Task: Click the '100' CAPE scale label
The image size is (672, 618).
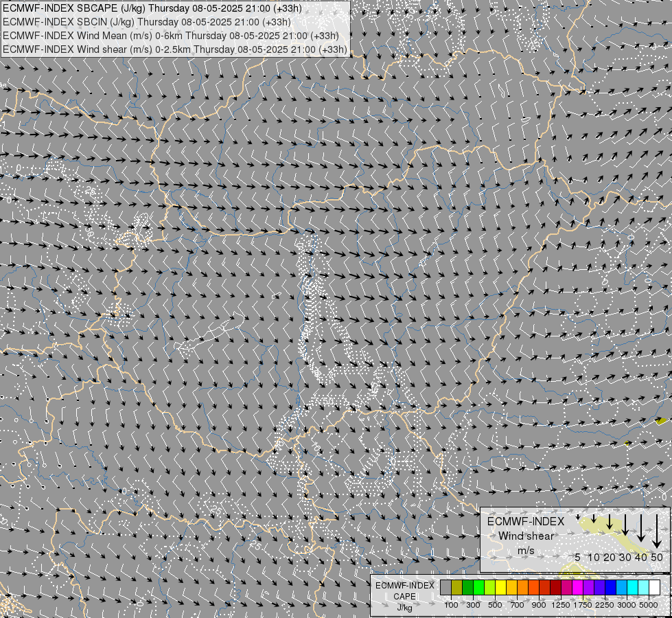Action: coord(451,605)
